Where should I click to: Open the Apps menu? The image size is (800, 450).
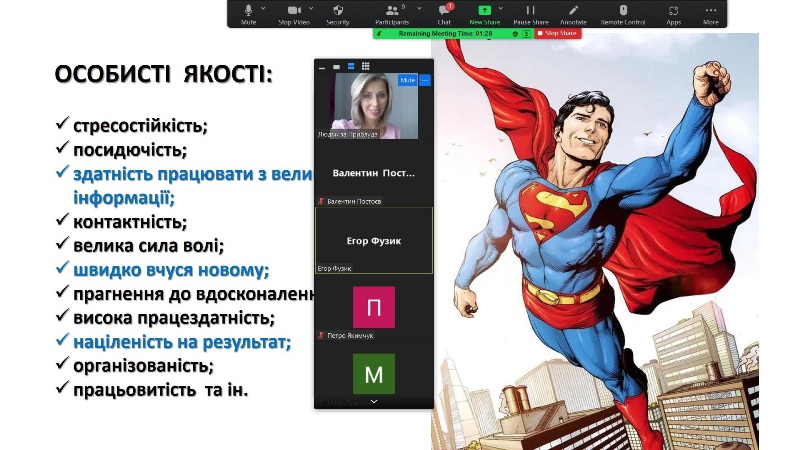[673, 14]
